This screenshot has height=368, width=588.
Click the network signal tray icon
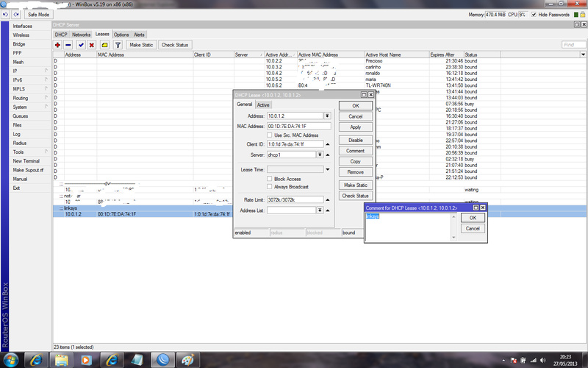(534, 361)
